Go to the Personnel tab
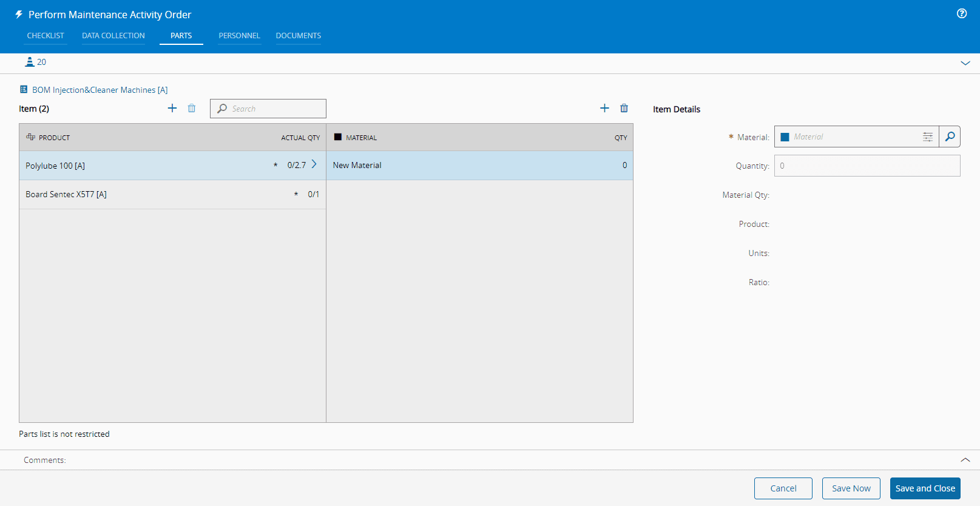 pyautogui.click(x=239, y=36)
